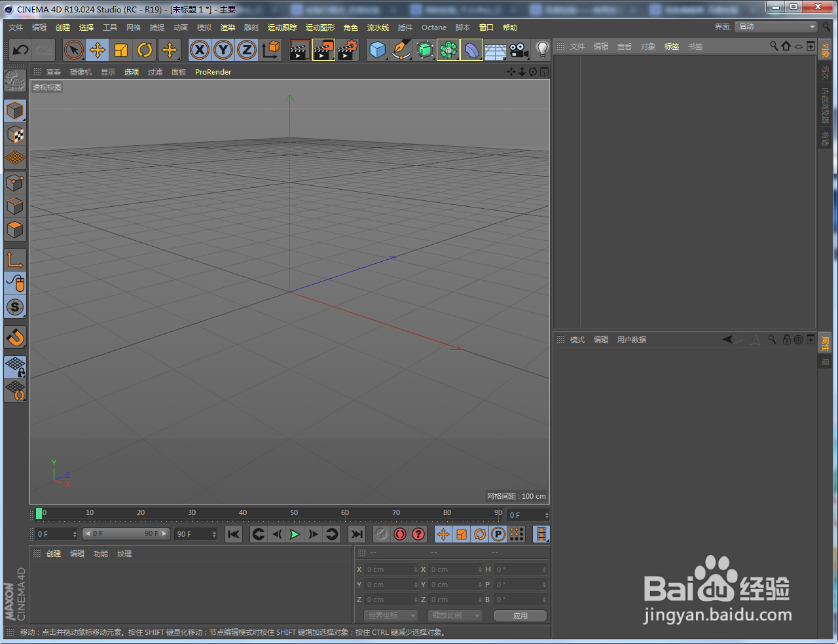This screenshot has width=838, height=644.
Task: Render active view clapperboard icon
Action: [x=299, y=50]
